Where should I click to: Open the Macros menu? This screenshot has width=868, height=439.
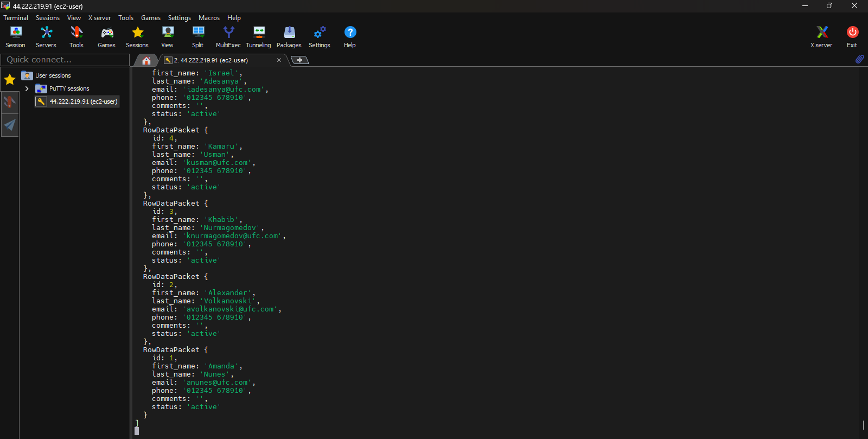tap(209, 18)
